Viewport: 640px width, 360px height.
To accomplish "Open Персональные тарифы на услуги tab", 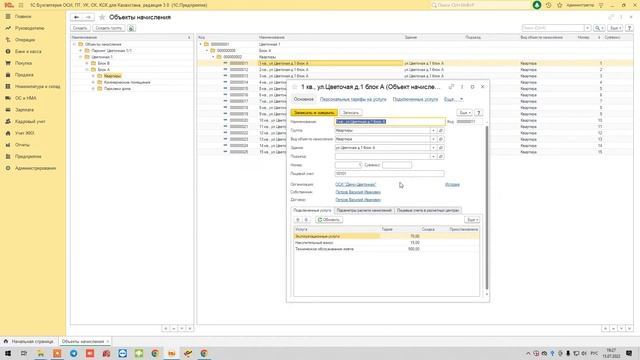I will tap(353, 99).
